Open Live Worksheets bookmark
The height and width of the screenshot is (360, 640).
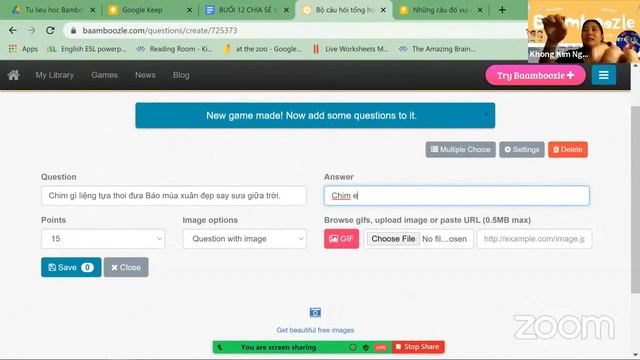(351, 49)
